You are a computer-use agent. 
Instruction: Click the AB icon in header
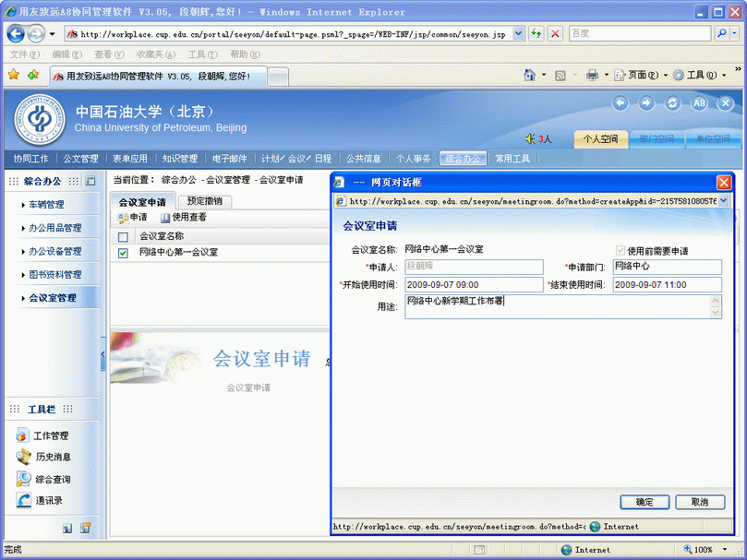(700, 103)
